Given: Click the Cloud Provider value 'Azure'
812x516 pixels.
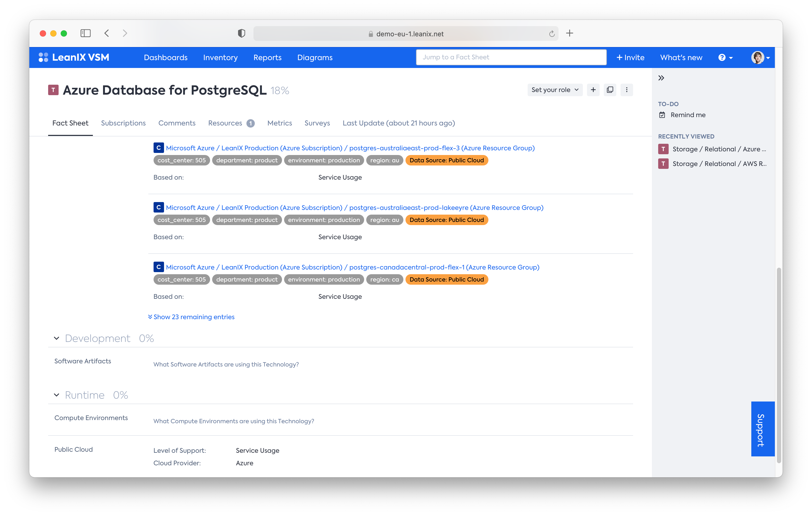Looking at the screenshot, I should point(245,463).
